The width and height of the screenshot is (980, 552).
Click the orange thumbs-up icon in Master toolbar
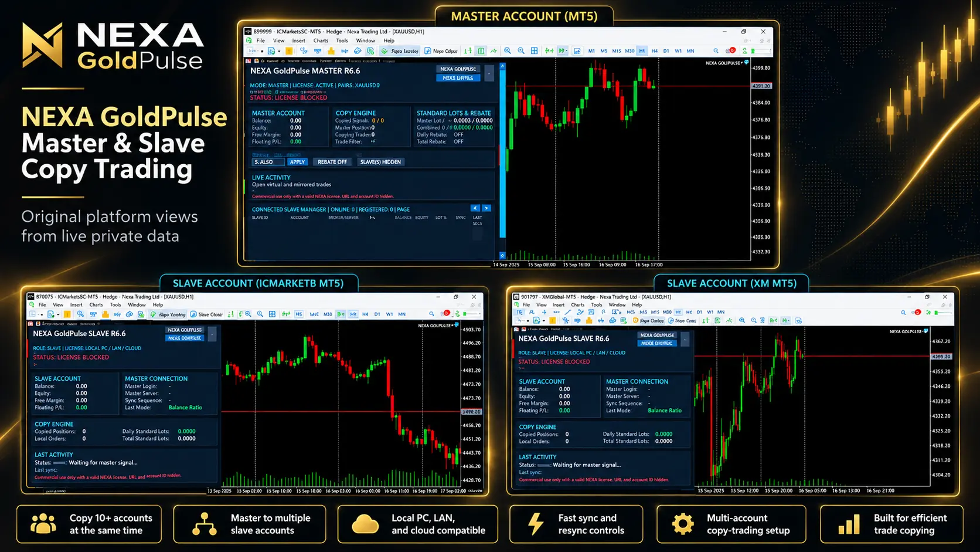tap(331, 51)
